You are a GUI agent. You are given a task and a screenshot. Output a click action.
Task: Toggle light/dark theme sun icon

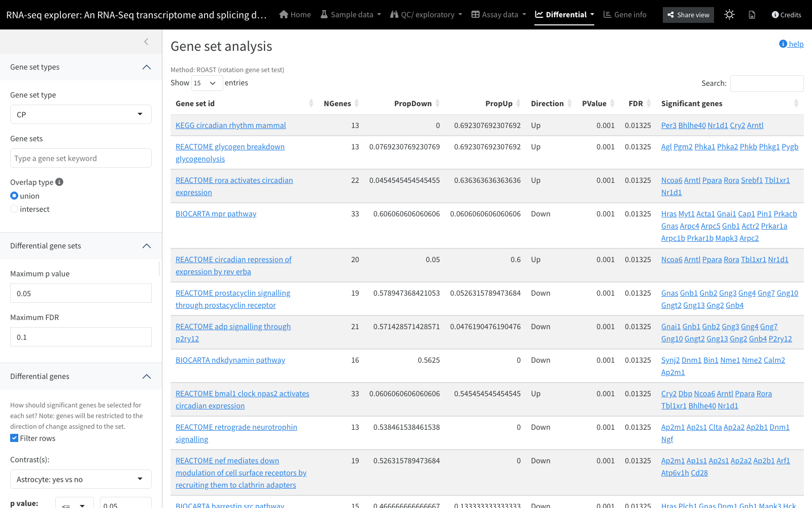click(x=729, y=15)
